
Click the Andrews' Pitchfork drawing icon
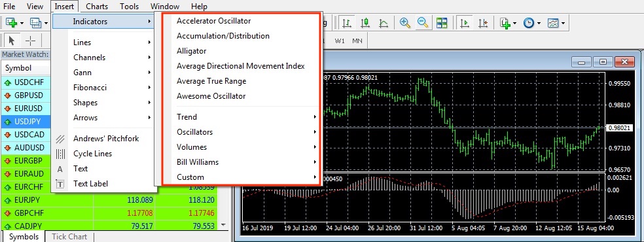coord(60,139)
